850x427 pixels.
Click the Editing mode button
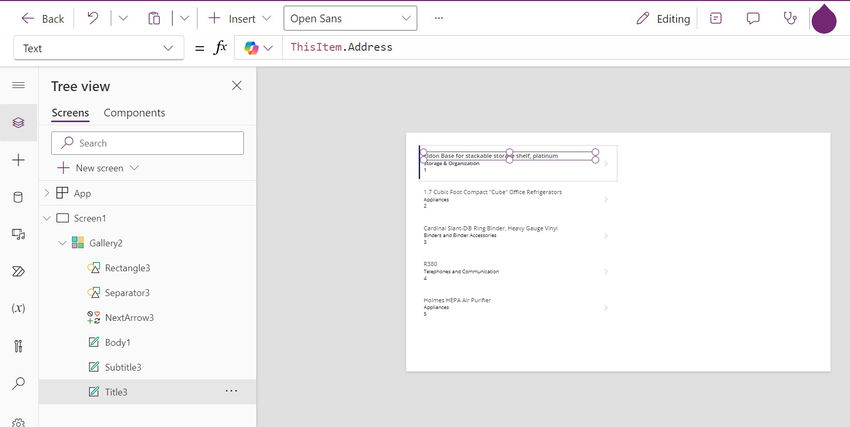click(x=663, y=18)
